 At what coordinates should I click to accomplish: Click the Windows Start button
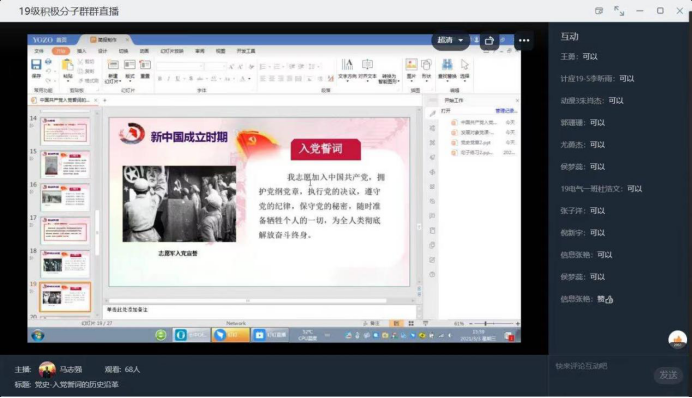pyautogui.click(x=38, y=335)
